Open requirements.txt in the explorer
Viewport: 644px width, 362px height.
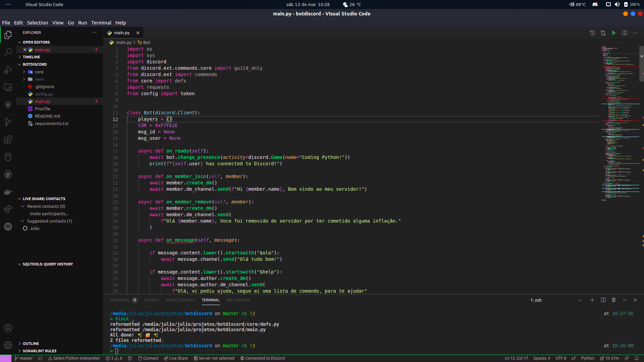click(x=60, y=123)
